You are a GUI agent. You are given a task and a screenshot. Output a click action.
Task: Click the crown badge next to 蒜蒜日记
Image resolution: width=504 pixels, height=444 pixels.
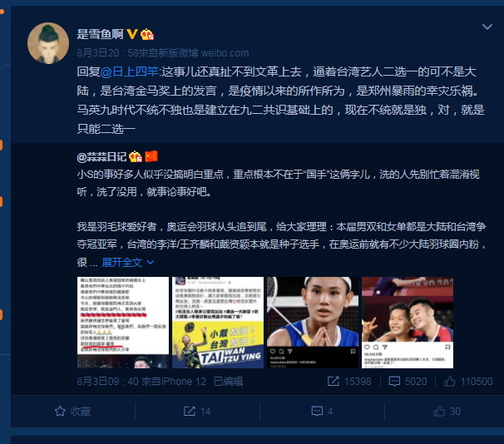(x=136, y=156)
